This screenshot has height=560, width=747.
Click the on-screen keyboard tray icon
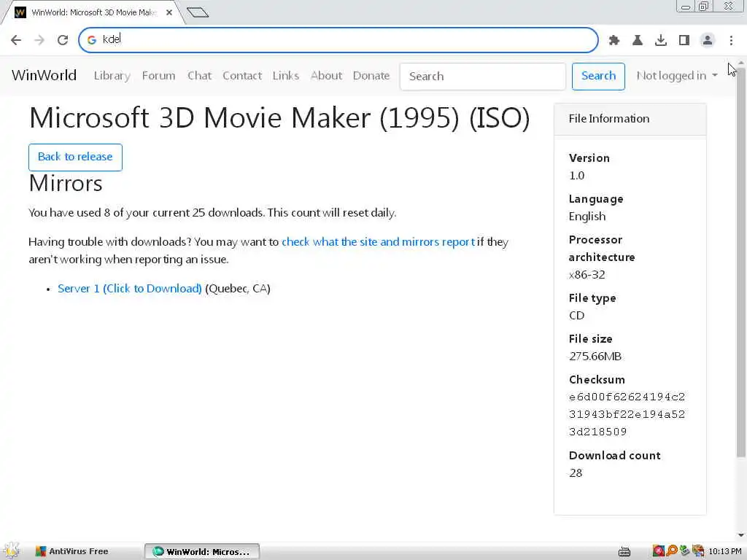pos(624,551)
